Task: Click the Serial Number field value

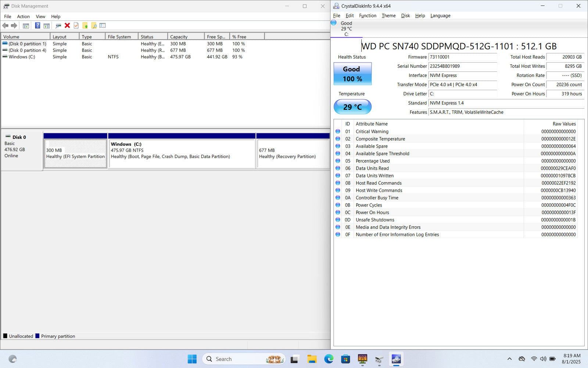Action: tap(463, 66)
